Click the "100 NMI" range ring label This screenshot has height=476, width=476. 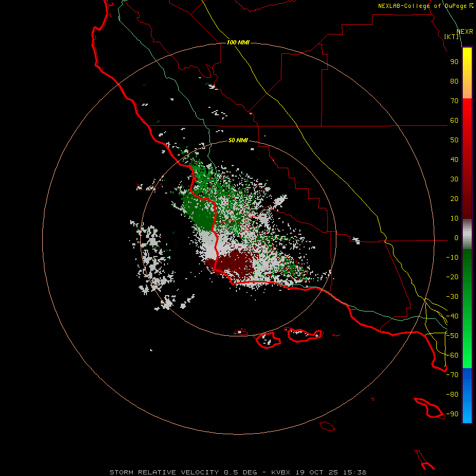[x=238, y=42]
